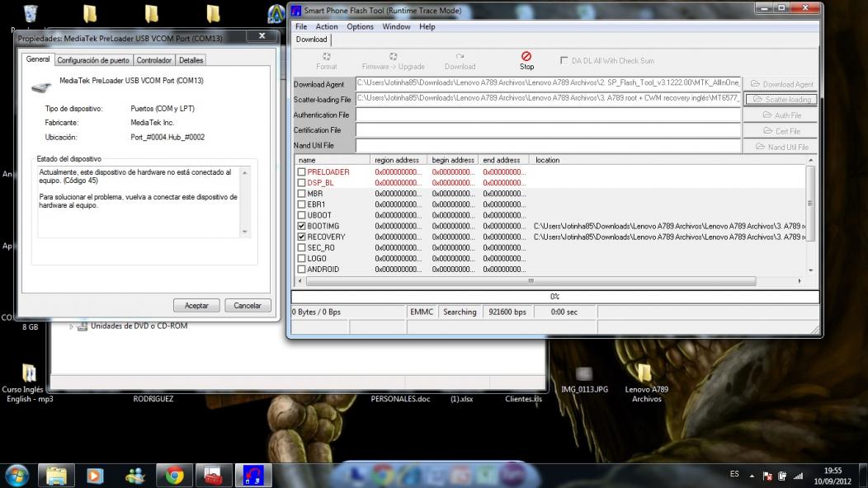868x488 pixels.
Task: Open the Action menu
Action: 327,26
